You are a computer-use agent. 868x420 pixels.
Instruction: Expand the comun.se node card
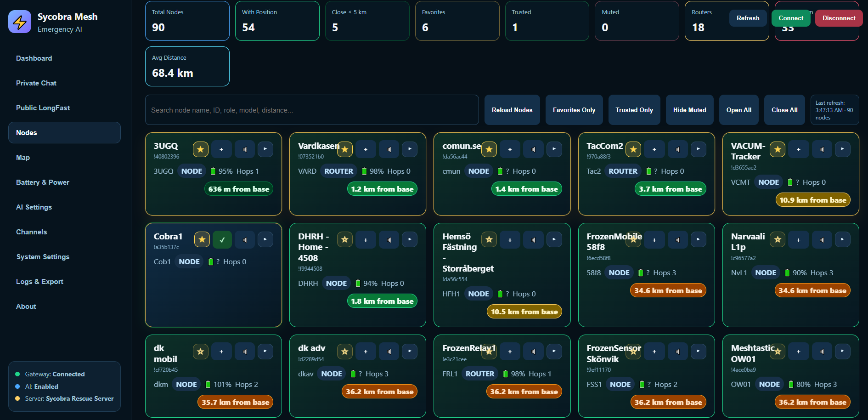tap(554, 149)
